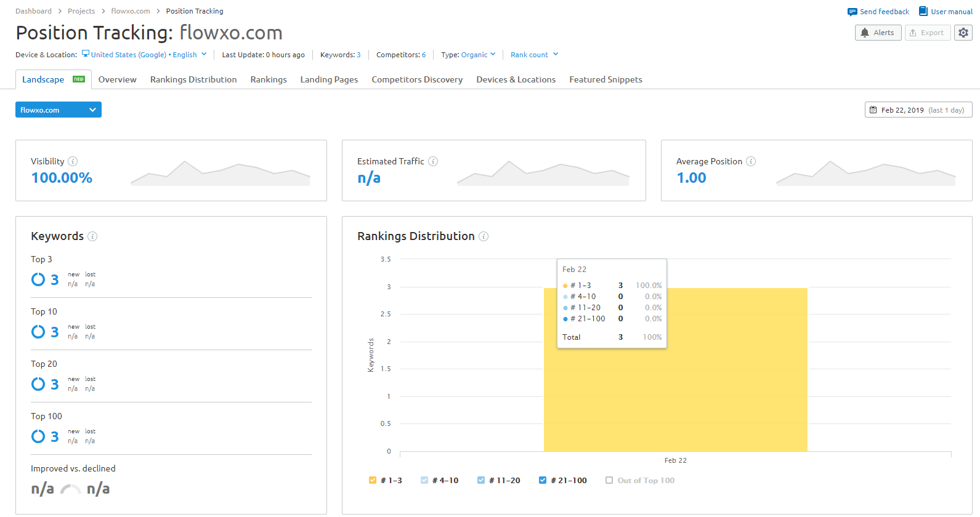Open the flowxo.com domain dropdown
The image size is (980, 517).
tap(59, 110)
